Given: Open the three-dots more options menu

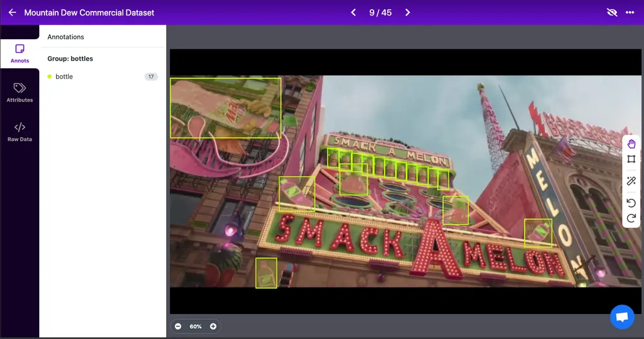Looking at the screenshot, I should coord(630,12).
